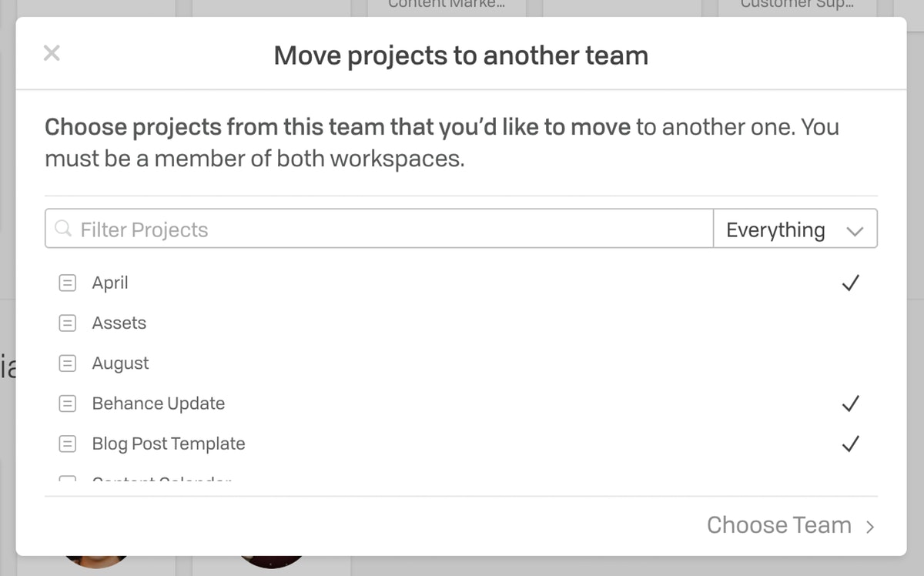Close the Move projects dialog
924x576 pixels.
[x=52, y=53]
